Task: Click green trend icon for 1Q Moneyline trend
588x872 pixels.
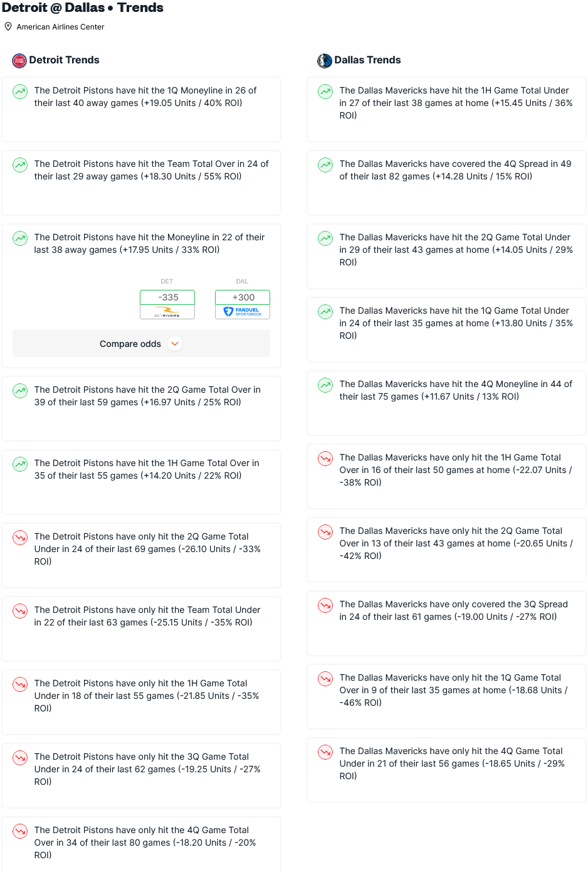Action: point(20,92)
